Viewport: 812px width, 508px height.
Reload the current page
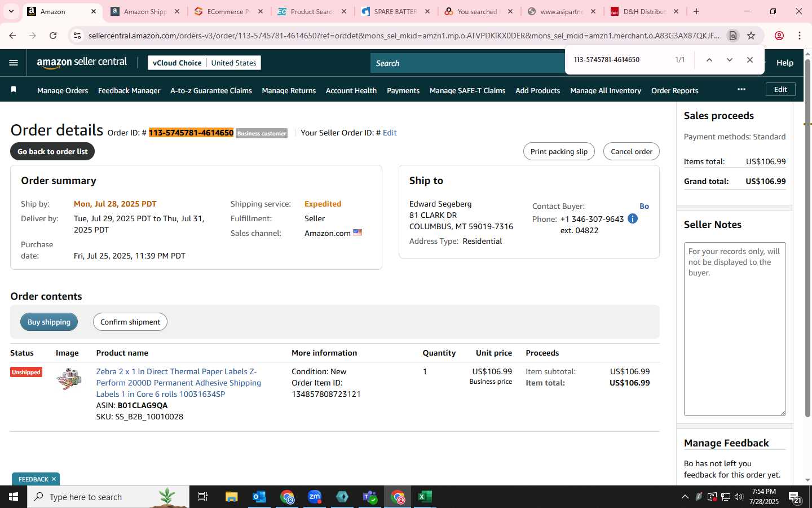(x=53, y=36)
